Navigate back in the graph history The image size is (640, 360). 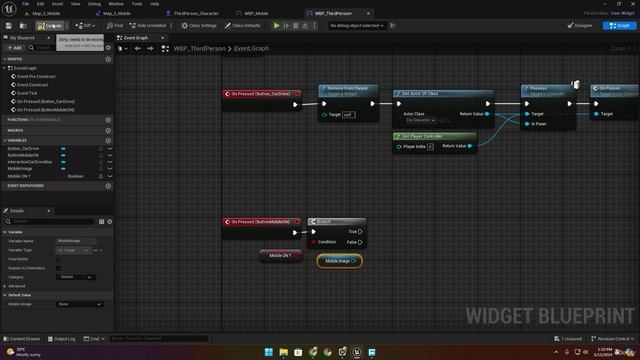click(138, 49)
